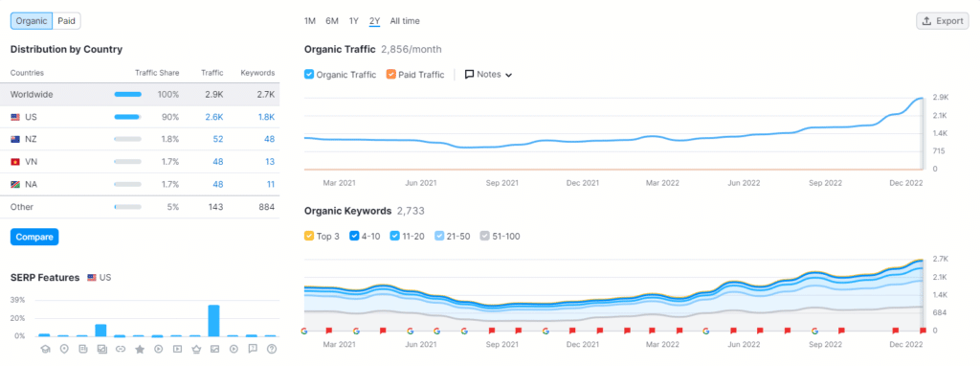Click the 2,733 organic keywords value

(411, 211)
